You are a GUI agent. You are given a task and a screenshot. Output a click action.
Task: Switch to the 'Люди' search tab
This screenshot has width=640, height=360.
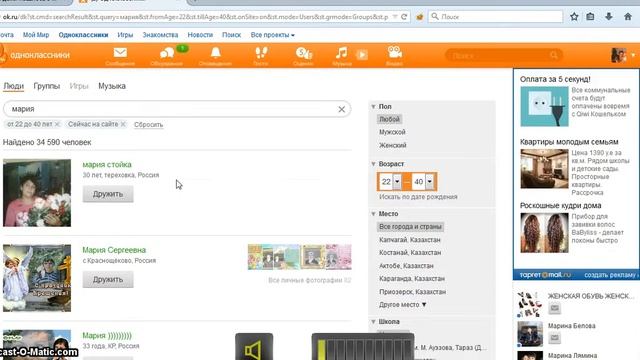(13, 86)
